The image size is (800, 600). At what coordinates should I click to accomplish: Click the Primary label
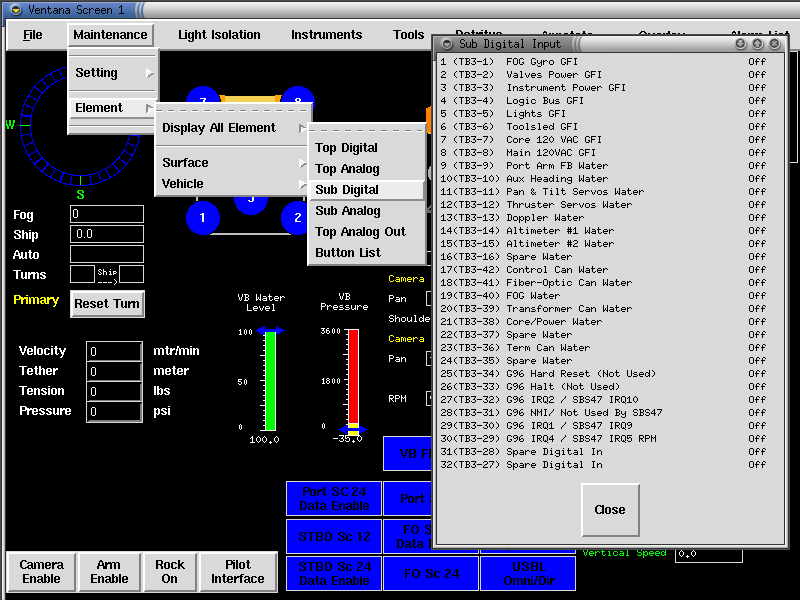36,300
